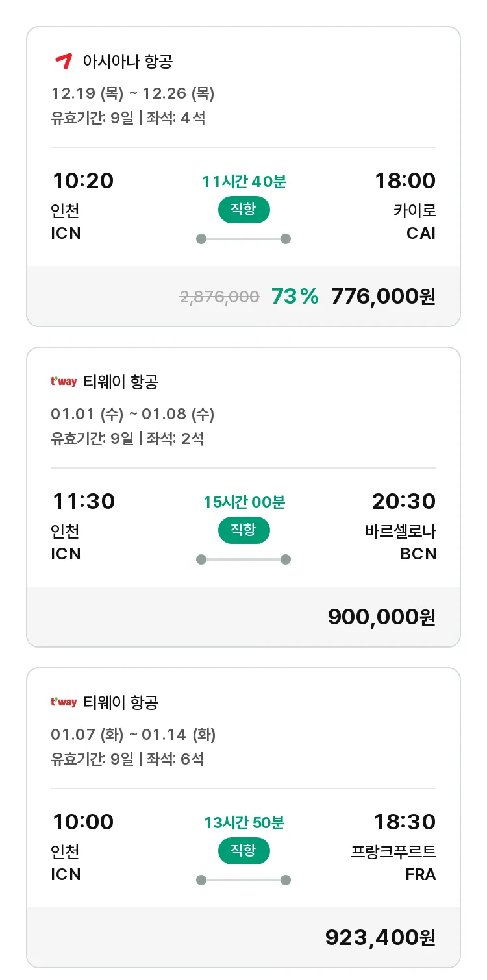The width and height of the screenshot is (487, 980).
Task: Click t'way logo on Barcelona flight
Action: [64, 382]
